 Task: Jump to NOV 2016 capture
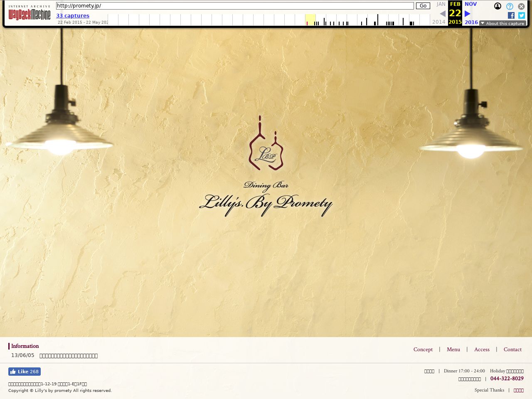470,4
